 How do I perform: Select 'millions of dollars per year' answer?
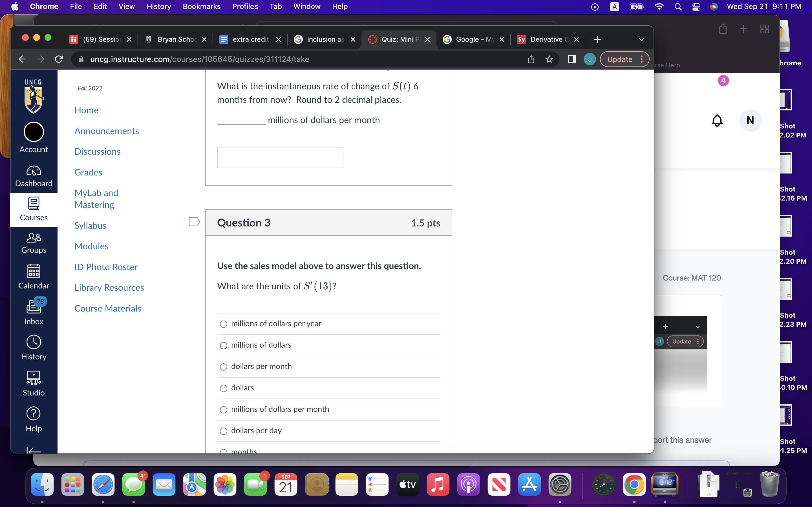click(x=224, y=324)
